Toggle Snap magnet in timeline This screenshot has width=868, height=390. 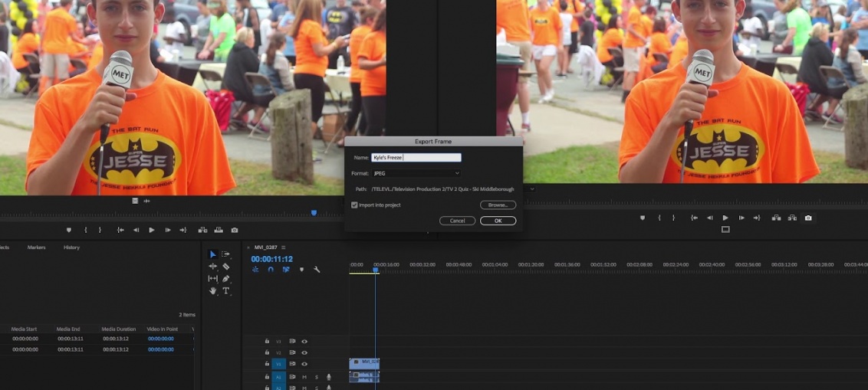click(x=271, y=270)
